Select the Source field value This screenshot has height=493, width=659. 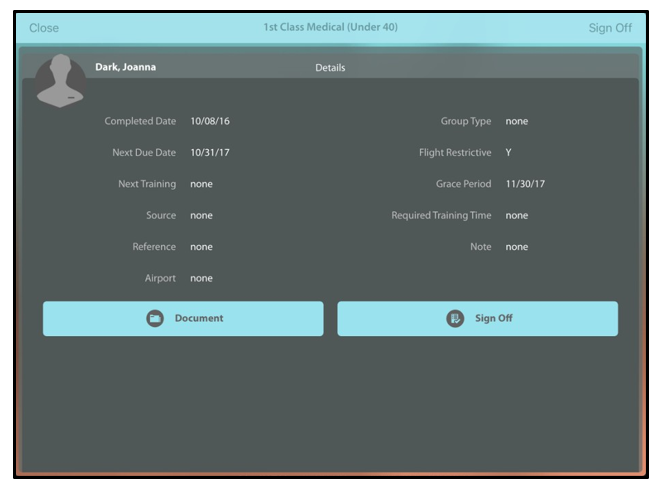pos(201,216)
